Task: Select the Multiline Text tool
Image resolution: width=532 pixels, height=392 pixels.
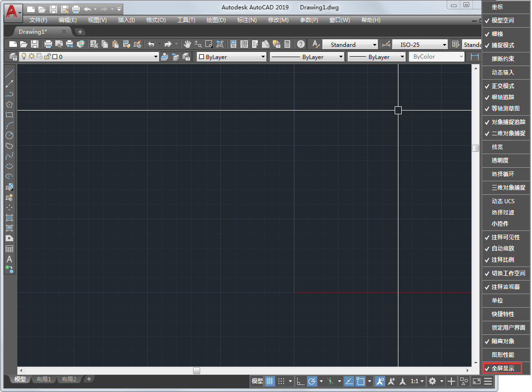Action: (x=9, y=260)
